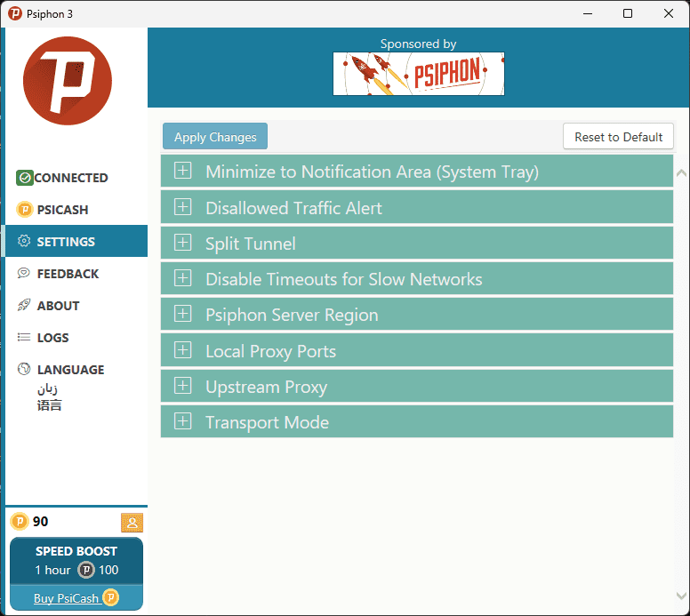Screen dimensions: 690x616
Task: Click the Logs list icon
Action: 24,338
